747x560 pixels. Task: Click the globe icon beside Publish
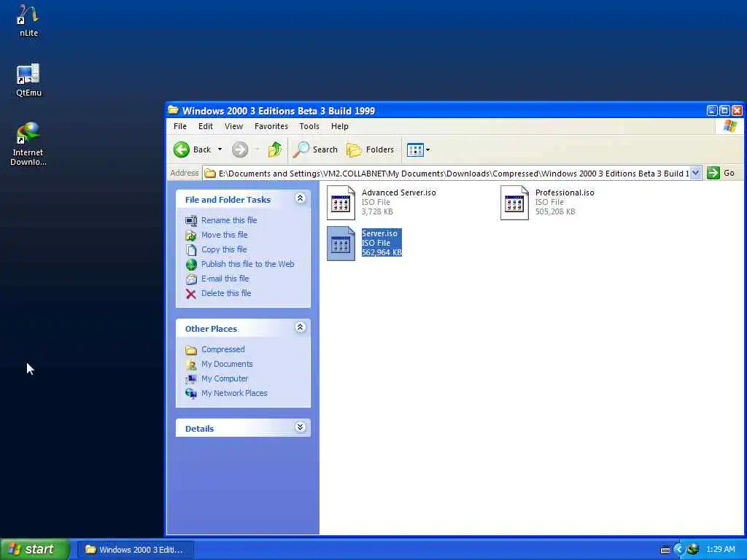(x=191, y=264)
